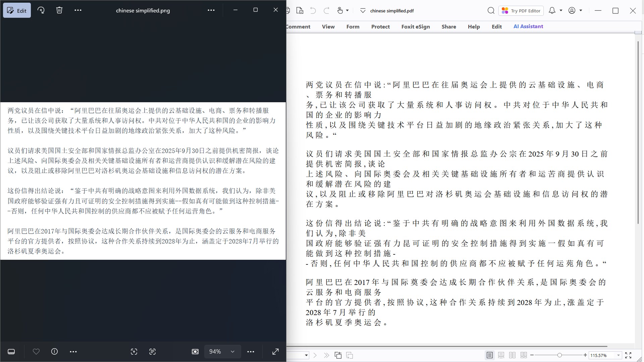Select the Hand tool in Foxit toolbar
Image resolution: width=644 pixels, height=362 pixels.
pos(340,11)
